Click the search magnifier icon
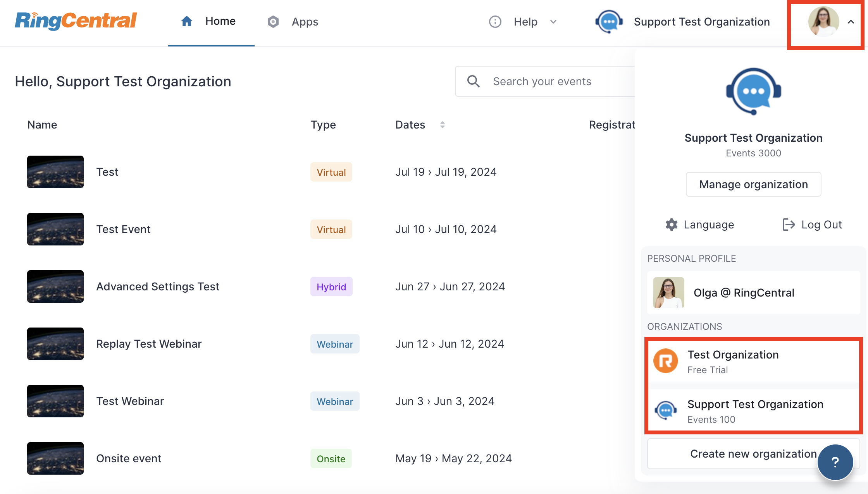 (474, 81)
